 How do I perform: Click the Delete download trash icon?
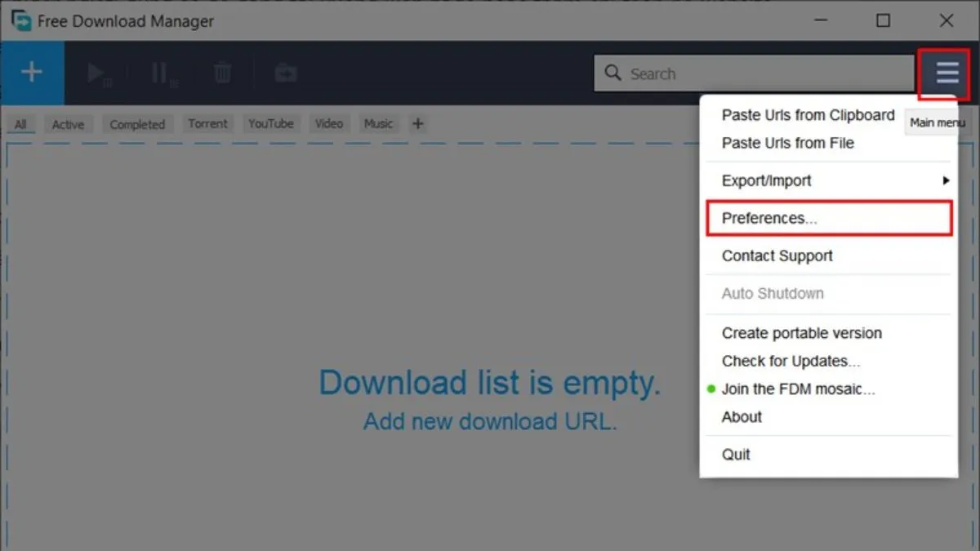click(221, 72)
